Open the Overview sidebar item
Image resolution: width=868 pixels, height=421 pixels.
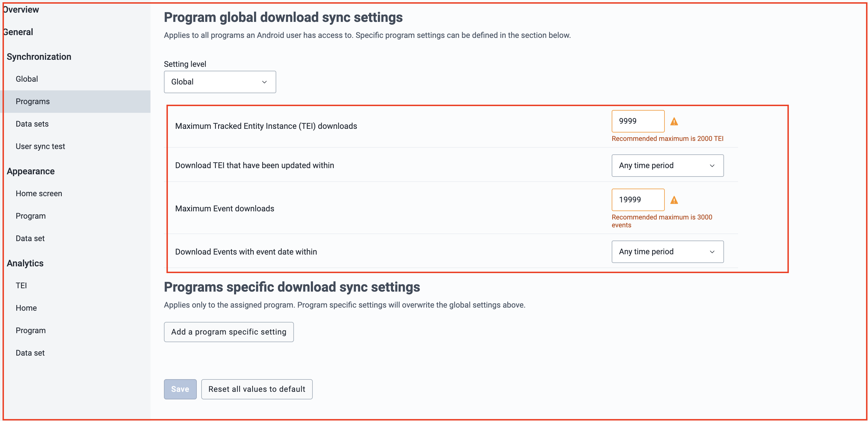coord(21,10)
